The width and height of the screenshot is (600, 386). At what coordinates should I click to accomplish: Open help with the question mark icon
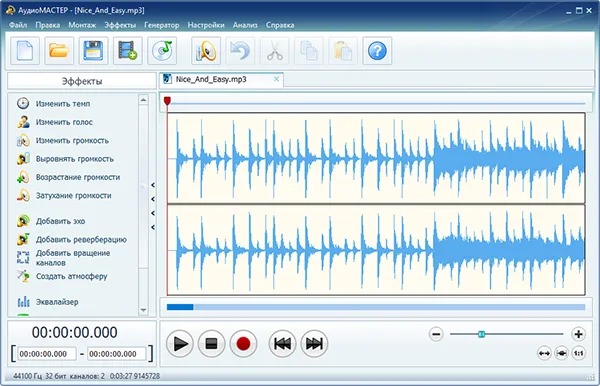(377, 50)
